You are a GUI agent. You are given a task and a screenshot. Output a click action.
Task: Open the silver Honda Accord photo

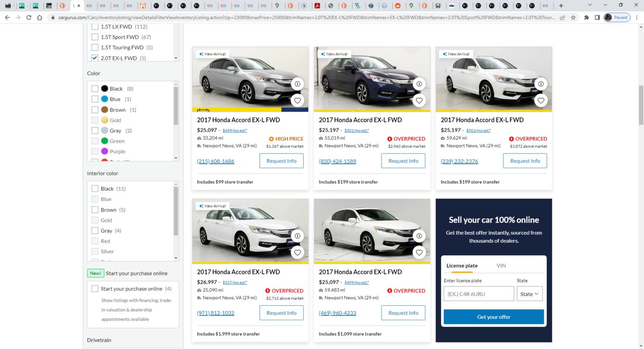point(250,79)
